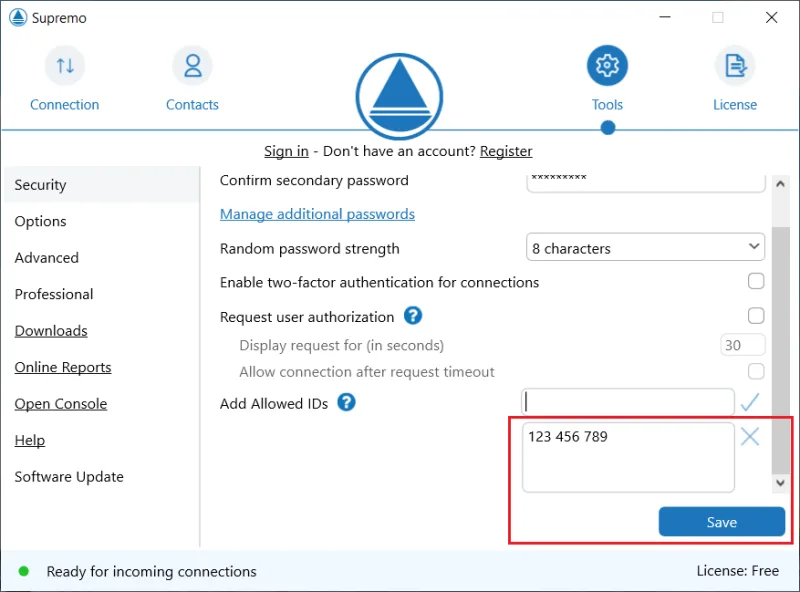Close the Supremo window
This screenshot has height=592, width=800.
(771, 17)
